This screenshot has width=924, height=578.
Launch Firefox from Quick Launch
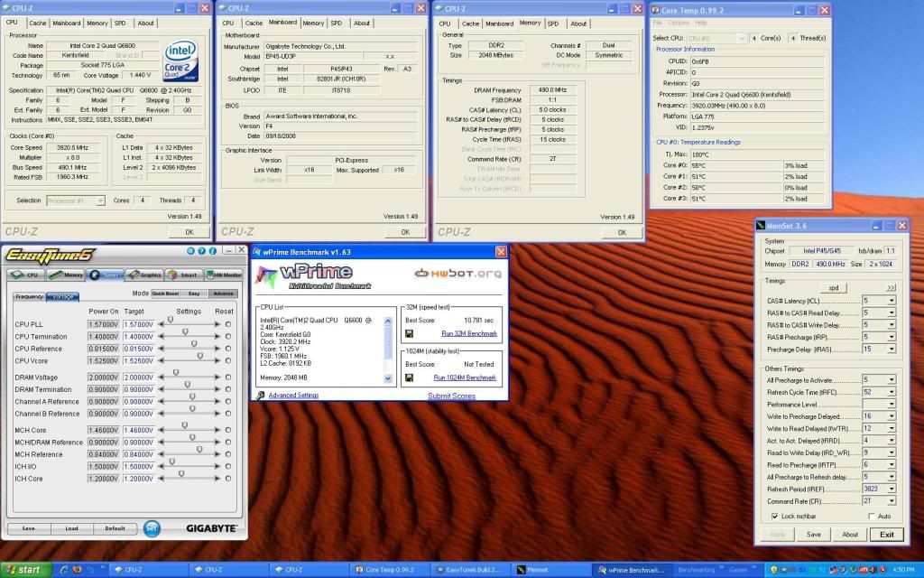tap(78, 570)
